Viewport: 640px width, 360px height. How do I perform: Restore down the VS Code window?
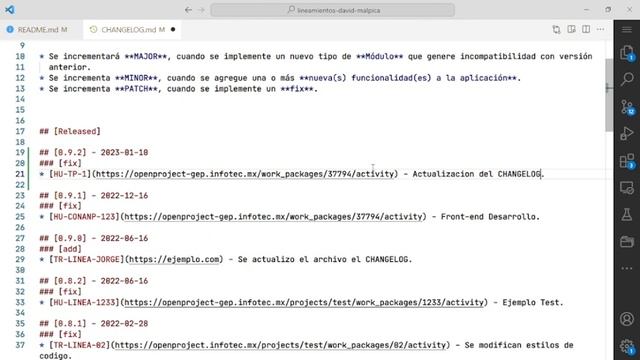tap(608, 10)
